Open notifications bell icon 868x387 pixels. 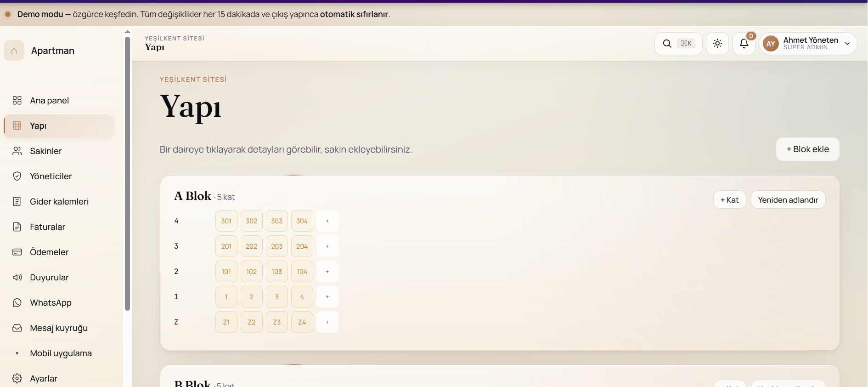(x=744, y=44)
